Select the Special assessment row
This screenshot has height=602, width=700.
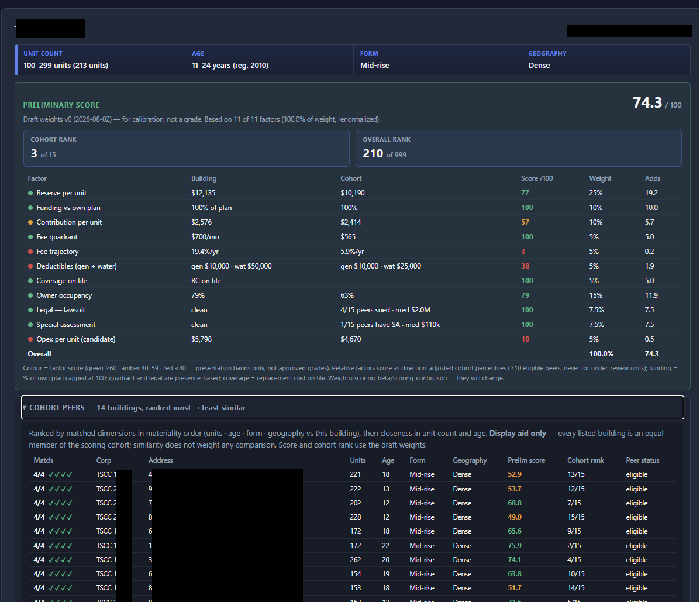(x=352, y=325)
